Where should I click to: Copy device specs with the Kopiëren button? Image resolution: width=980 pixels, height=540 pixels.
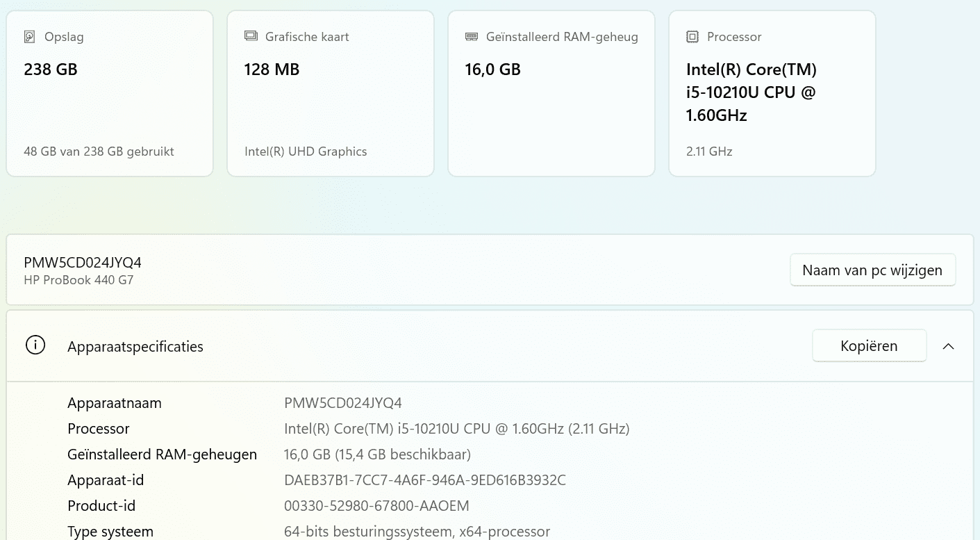[869, 346]
